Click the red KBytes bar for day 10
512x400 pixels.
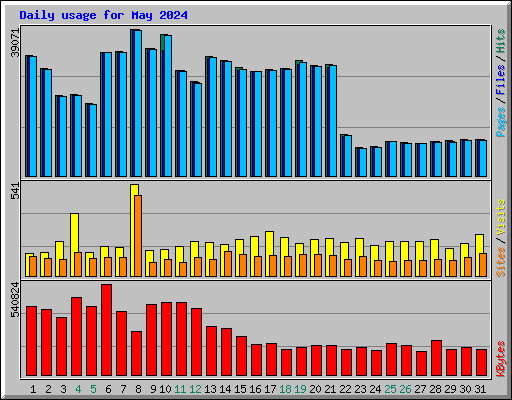(x=166, y=339)
